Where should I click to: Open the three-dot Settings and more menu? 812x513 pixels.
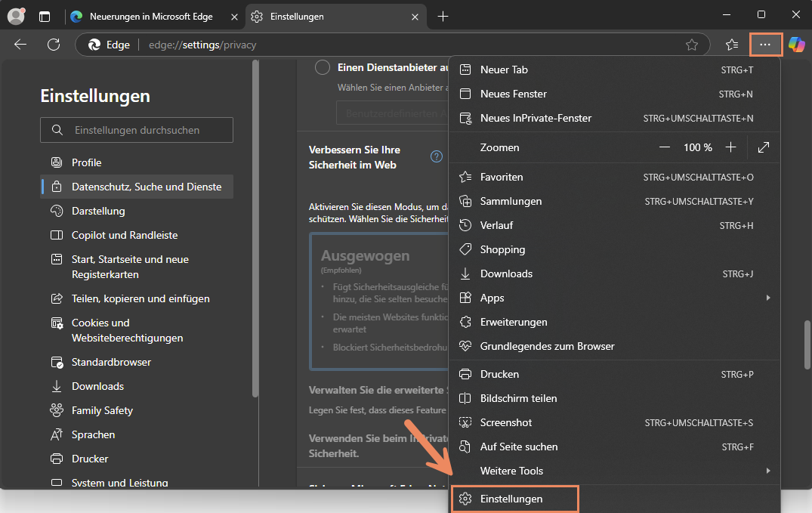pos(765,45)
